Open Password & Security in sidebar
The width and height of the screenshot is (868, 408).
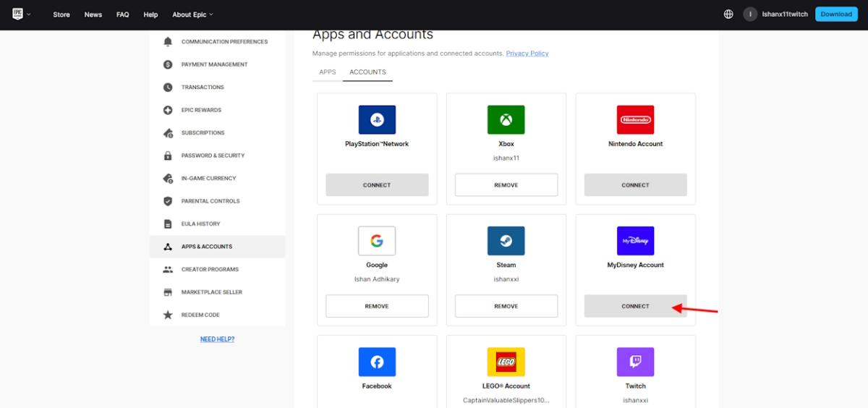[213, 156]
